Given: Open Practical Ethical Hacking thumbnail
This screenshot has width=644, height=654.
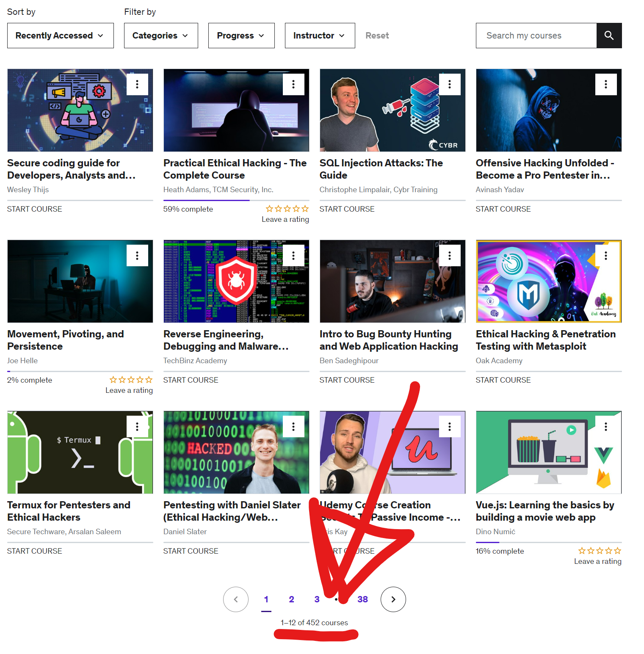Looking at the screenshot, I should [236, 110].
